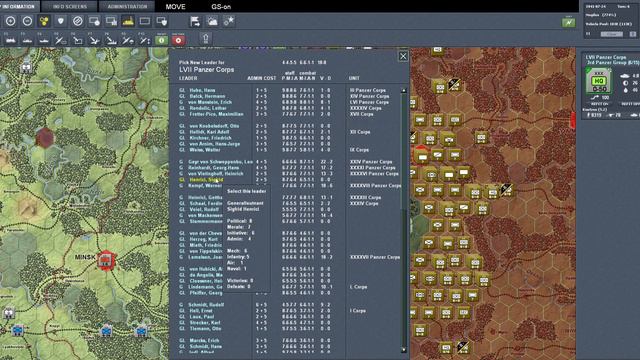Select the air transport parachute mode icon

[128, 40]
